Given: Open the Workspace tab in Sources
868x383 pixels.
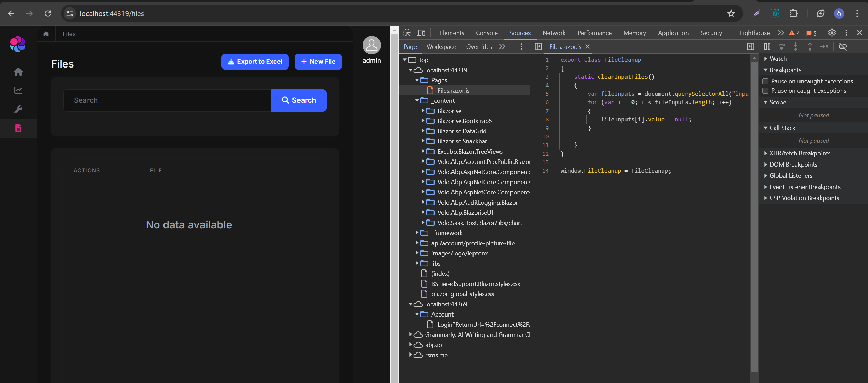Looking at the screenshot, I should point(441,47).
